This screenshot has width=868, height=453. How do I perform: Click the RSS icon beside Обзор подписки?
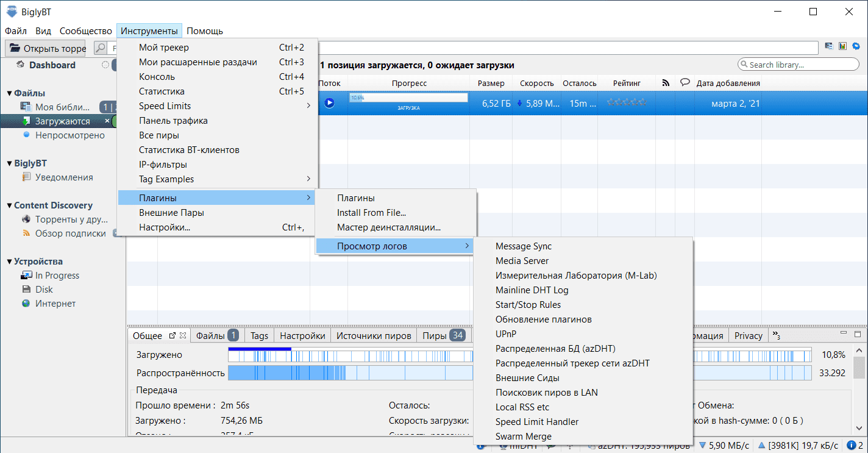(26, 234)
